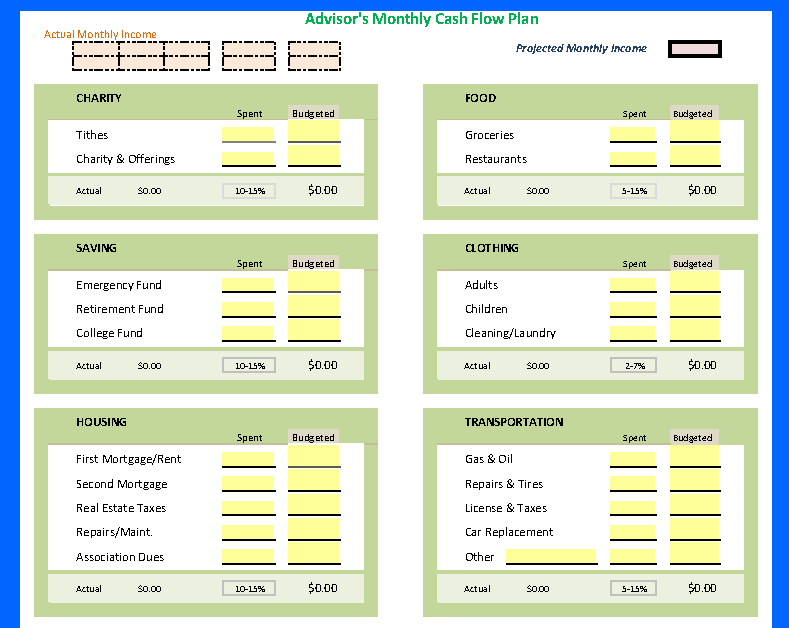The image size is (789, 628).
Task: Click the Other description field in Transportation
Action: (551, 557)
